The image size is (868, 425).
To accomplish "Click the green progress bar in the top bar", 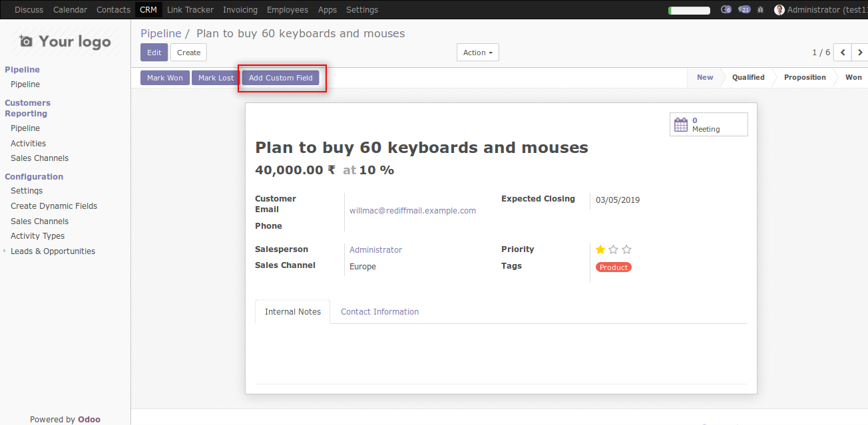I will pos(689,10).
